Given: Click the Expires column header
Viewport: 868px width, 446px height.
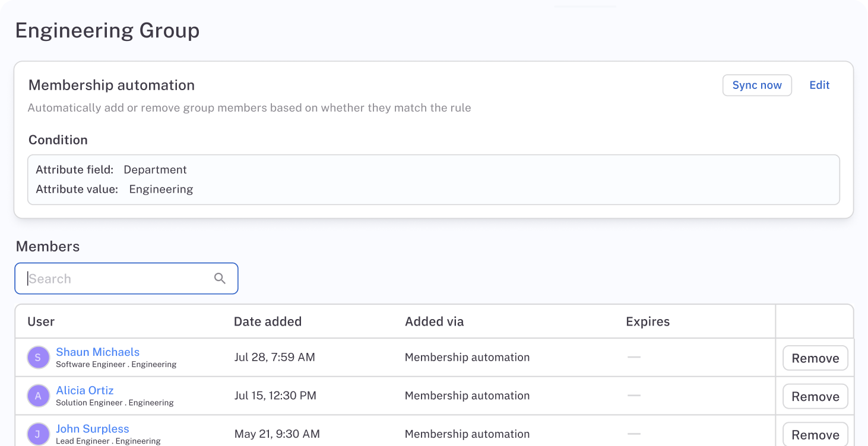Looking at the screenshot, I should tap(648, 321).
